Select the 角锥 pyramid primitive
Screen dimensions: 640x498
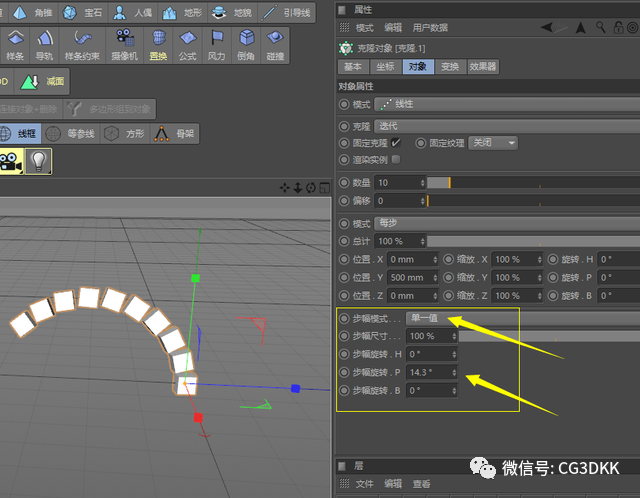(33, 13)
